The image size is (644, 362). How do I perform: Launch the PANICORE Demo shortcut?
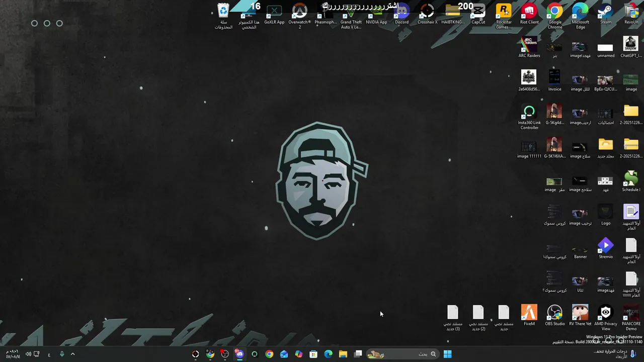631,318
